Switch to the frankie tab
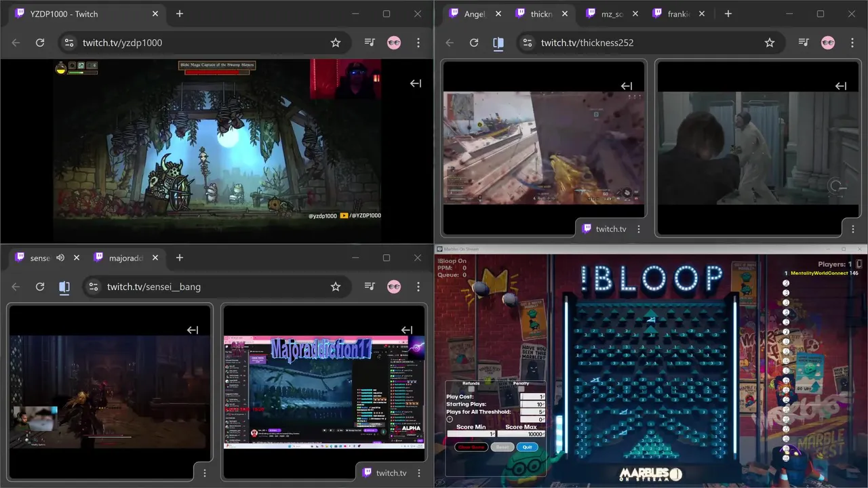Viewport: 868px width, 488px height. click(x=678, y=14)
